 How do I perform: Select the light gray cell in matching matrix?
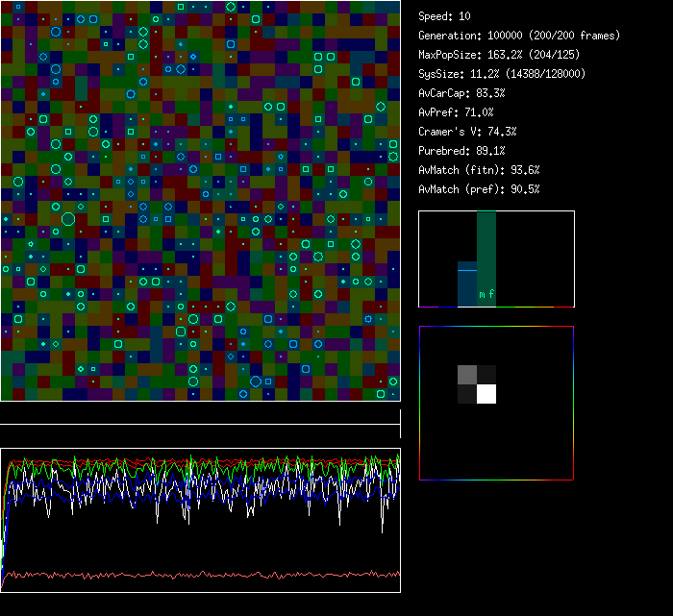click(466, 374)
